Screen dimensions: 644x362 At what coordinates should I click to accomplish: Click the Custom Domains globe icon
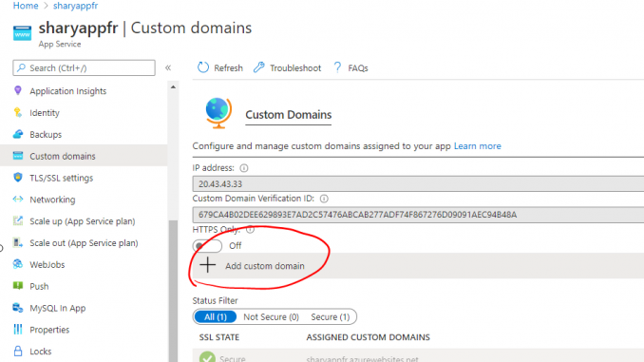(218, 113)
